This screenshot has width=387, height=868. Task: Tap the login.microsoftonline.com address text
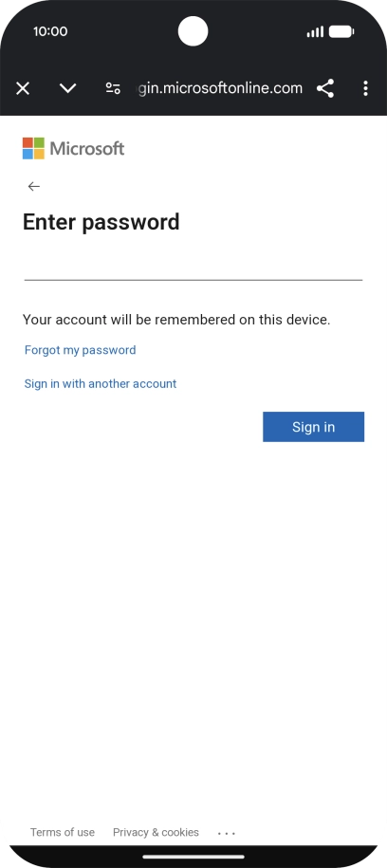coord(220,88)
